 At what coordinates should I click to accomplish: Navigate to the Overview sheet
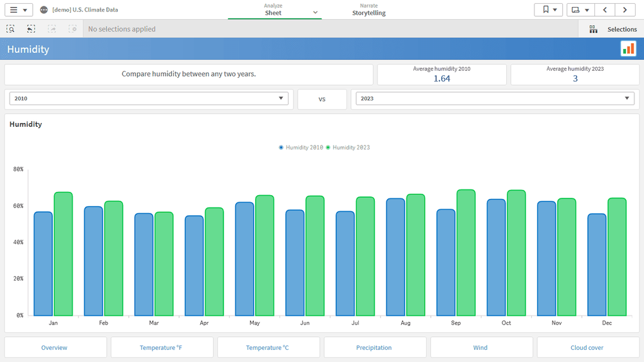(x=55, y=348)
